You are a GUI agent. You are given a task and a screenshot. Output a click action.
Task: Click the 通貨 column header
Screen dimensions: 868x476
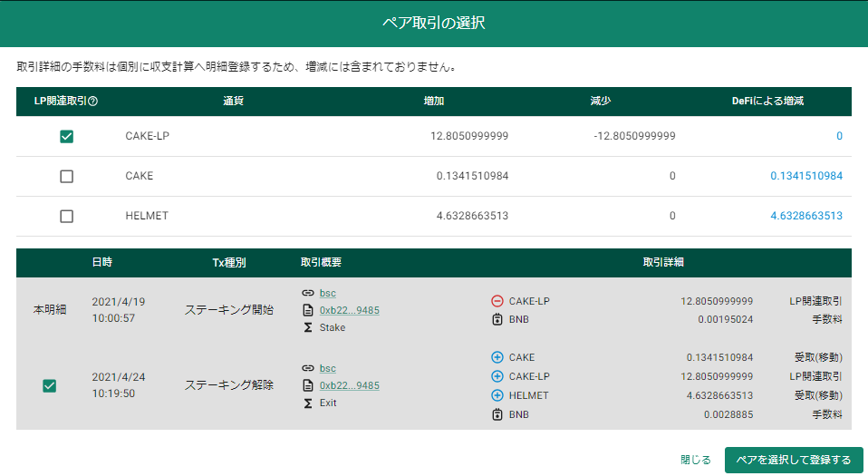233,102
